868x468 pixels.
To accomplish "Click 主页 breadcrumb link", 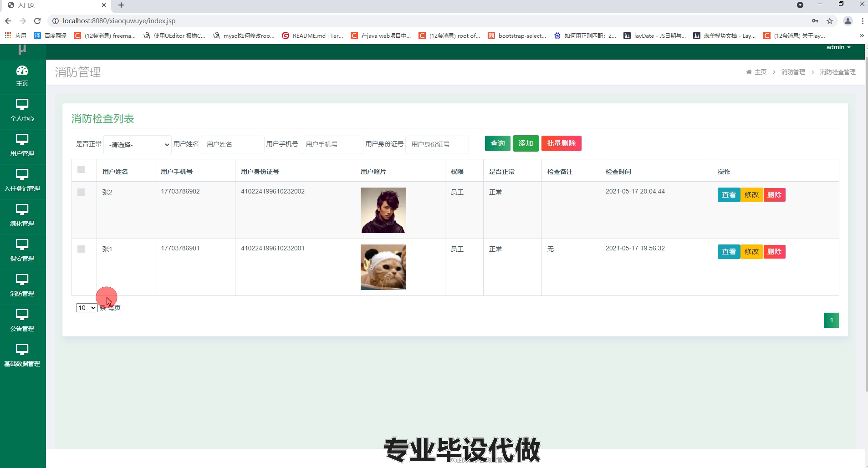I will [x=756, y=72].
